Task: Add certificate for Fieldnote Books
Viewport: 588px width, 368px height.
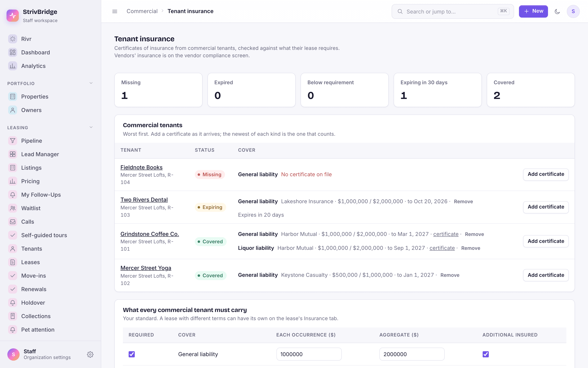Action: [x=546, y=174]
